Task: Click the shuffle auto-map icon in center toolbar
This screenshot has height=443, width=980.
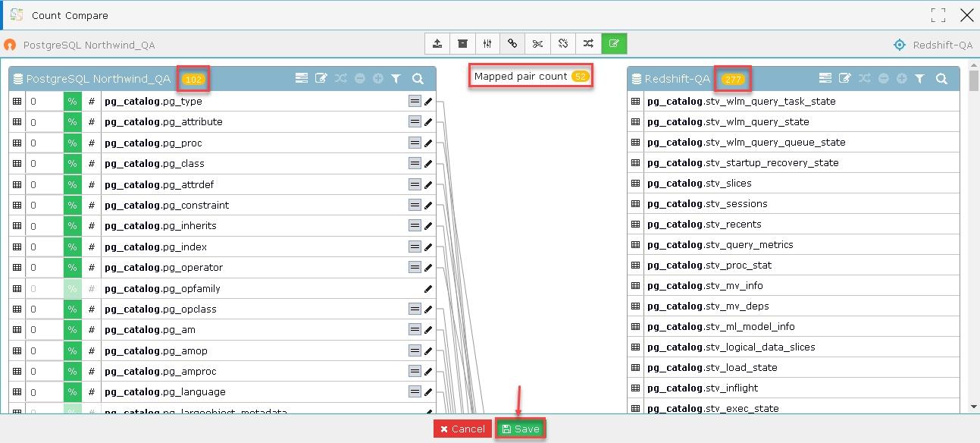Action: (589, 43)
